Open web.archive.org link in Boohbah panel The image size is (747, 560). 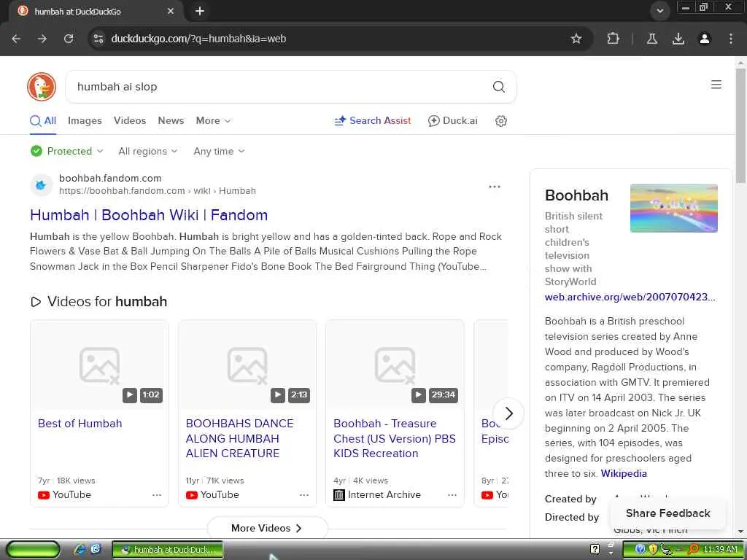point(630,297)
